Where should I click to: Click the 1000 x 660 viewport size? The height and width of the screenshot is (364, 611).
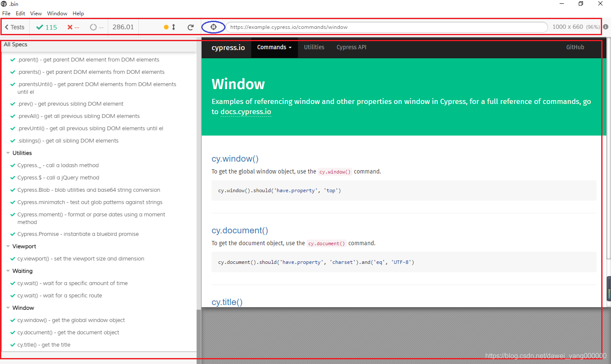coord(568,27)
